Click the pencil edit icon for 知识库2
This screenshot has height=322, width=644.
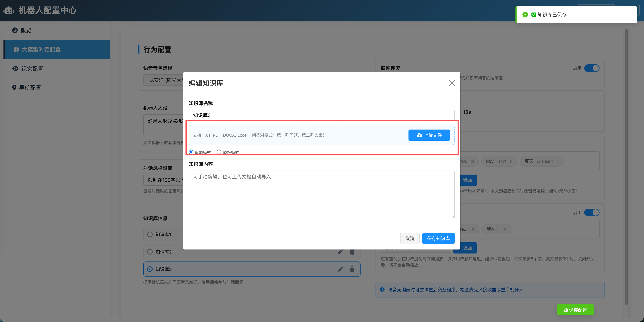pyautogui.click(x=340, y=252)
